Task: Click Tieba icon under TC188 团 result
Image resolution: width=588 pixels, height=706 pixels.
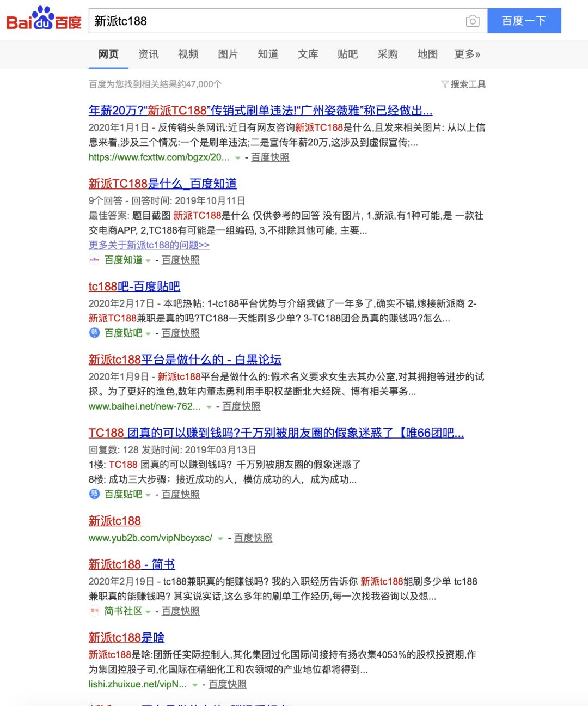Action: pyautogui.click(x=95, y=494)
